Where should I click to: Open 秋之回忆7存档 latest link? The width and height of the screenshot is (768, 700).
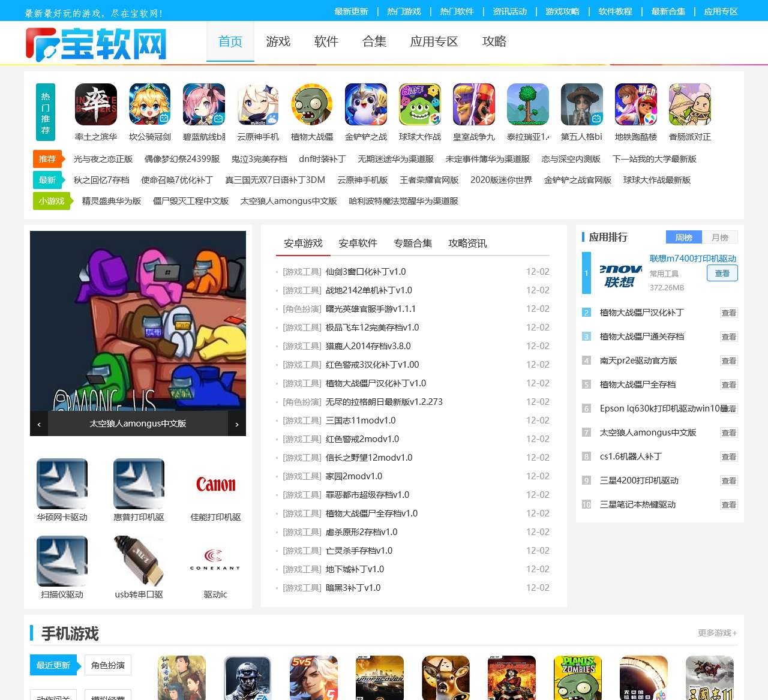(x=101, y=180)
